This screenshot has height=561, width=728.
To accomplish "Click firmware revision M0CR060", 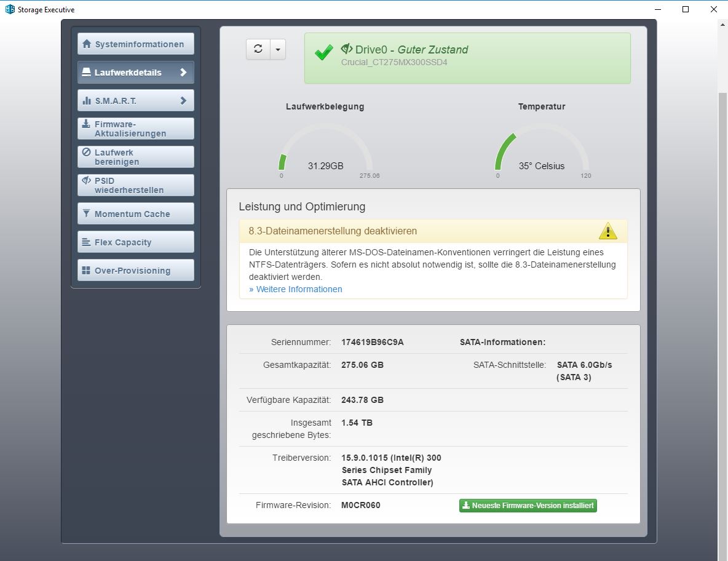I will point(361,505).
